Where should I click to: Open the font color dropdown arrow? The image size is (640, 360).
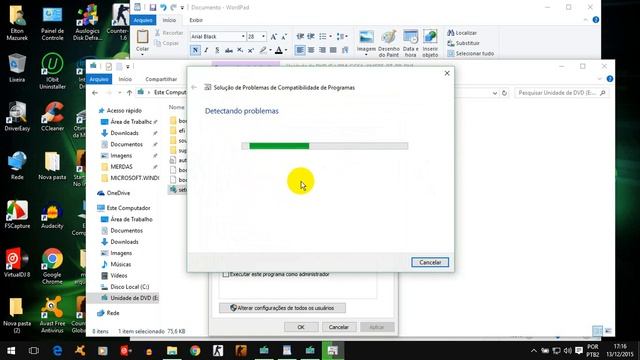coord(286,50)
